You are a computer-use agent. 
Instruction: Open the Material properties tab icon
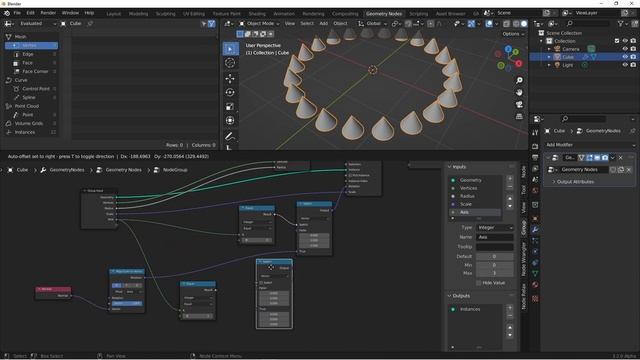tap(535, 284)
